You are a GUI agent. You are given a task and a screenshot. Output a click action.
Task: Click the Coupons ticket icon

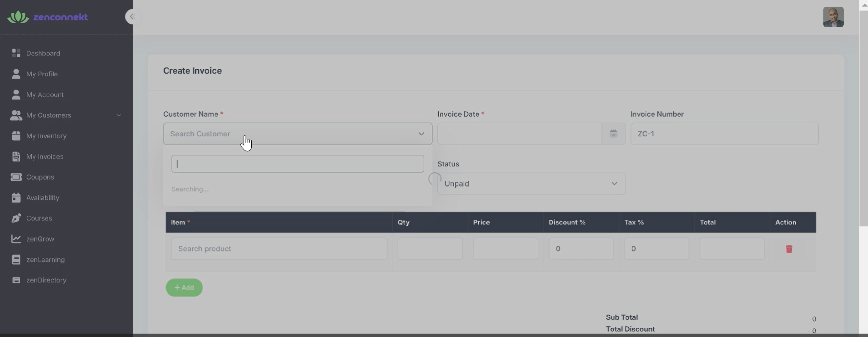(x=16, y=177)
